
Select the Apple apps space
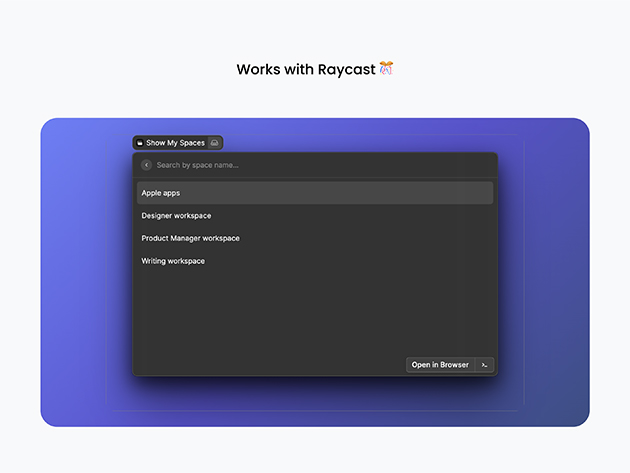pyautogui.click(x=315, y=193)
